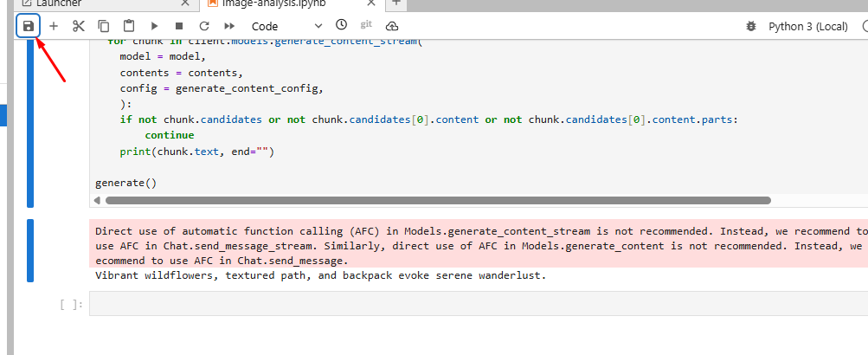Open the cell type Code dropdown
The height and width of the screenshot is (355, 868).
pyautogui.click(x=286, y=26)
